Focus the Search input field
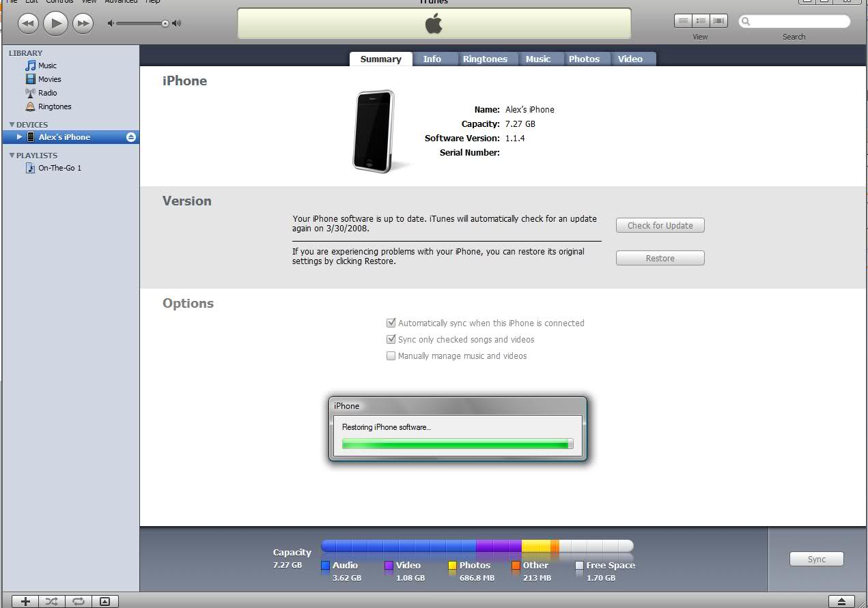Viewport: 868px width, 608px height. coord(794,21)
